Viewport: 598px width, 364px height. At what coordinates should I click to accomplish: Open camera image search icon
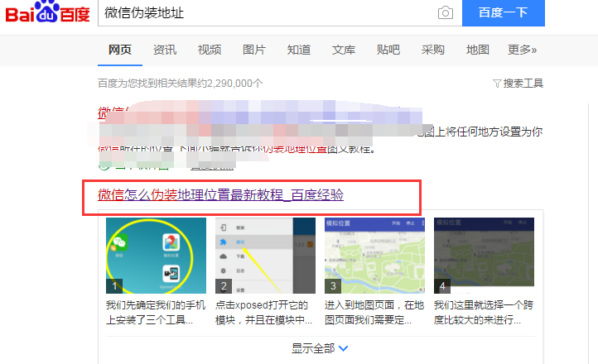coord(445,13)
